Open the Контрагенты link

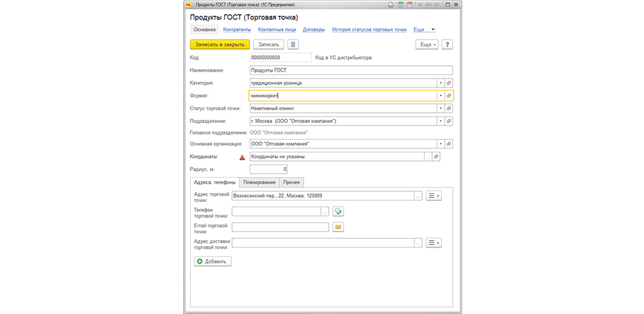pyautogui.click(x=237, y=30)
